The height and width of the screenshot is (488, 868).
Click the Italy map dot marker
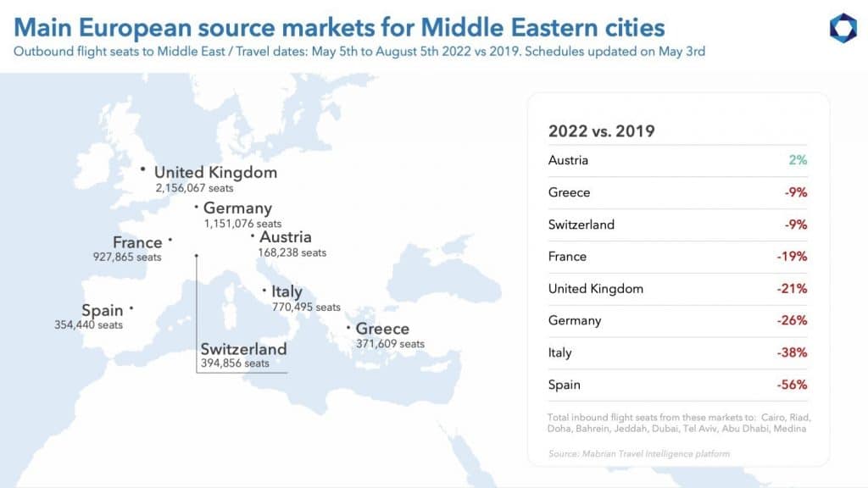[264, 290]
